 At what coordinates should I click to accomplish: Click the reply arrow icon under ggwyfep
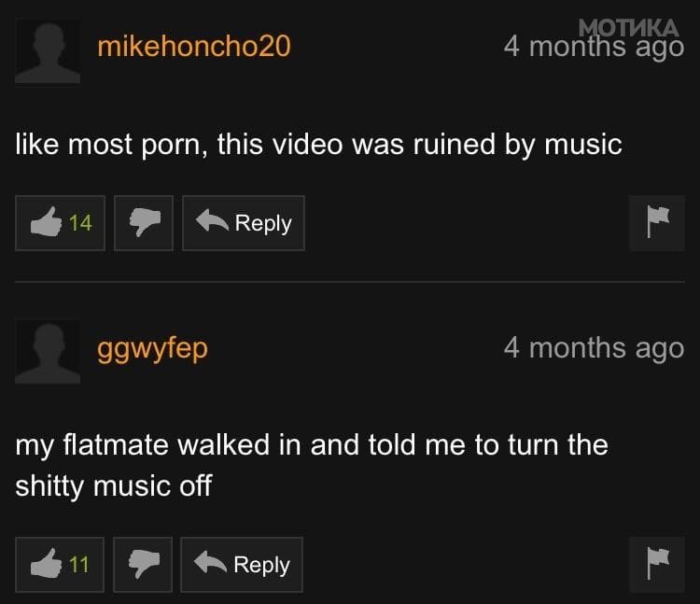[x=210, y=562]
